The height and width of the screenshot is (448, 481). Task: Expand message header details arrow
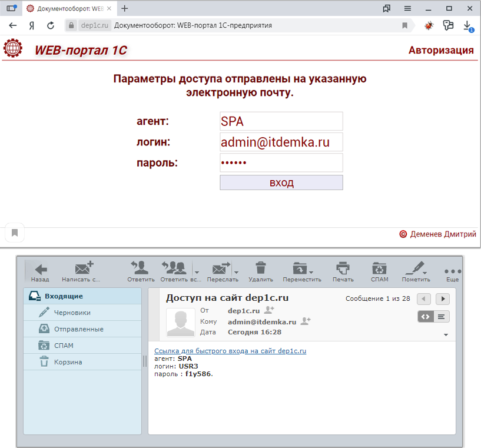pos(446,335)
